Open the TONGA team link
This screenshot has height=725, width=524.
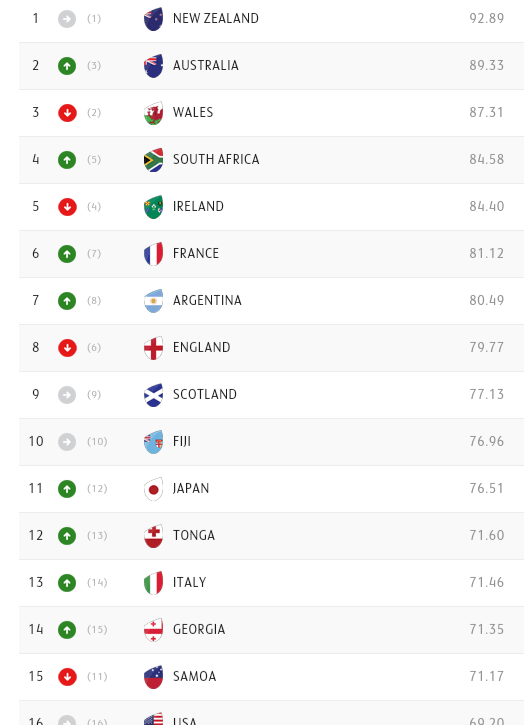pyautogui.click(x=194, y=535)
